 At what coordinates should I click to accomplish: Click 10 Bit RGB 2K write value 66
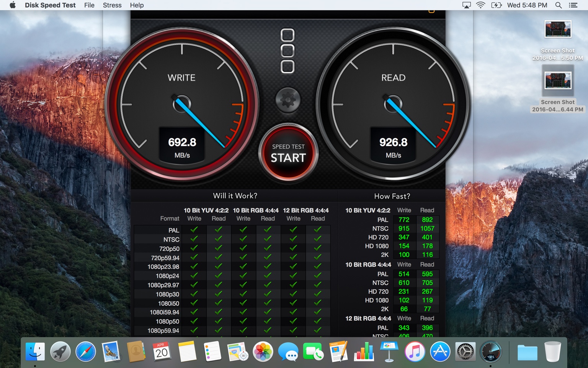point(404,309)
